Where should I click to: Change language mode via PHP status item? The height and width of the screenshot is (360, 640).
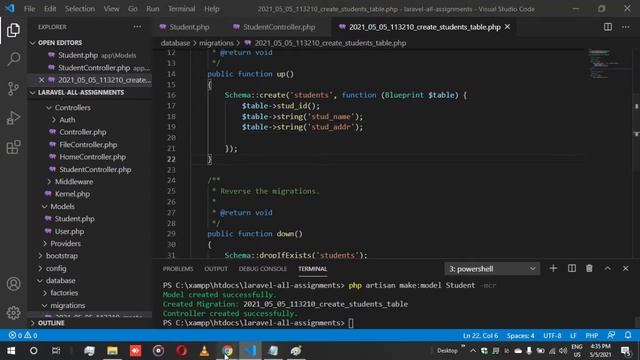592,336
